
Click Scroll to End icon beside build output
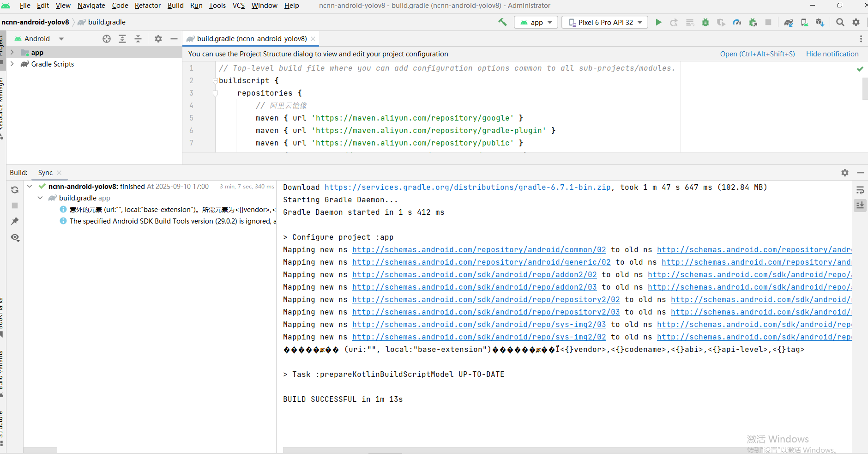[x=860, y=206]
